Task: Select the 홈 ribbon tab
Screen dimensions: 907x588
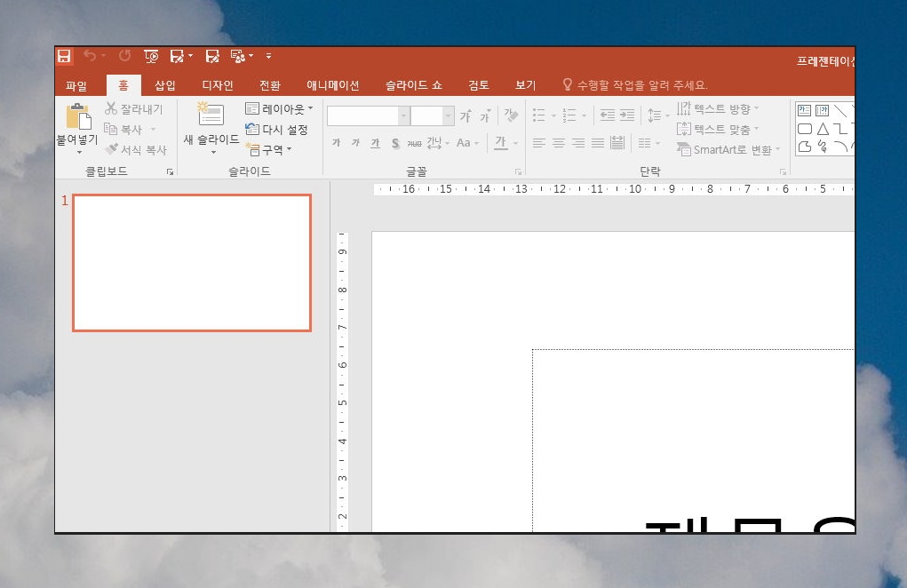Action: pyautogui.click(x=123, y=85)
